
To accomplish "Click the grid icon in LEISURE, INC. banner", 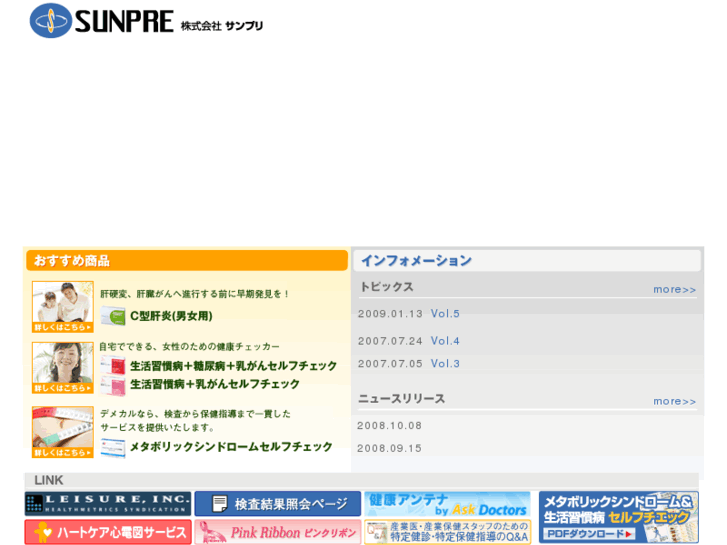I will [34, 504].
